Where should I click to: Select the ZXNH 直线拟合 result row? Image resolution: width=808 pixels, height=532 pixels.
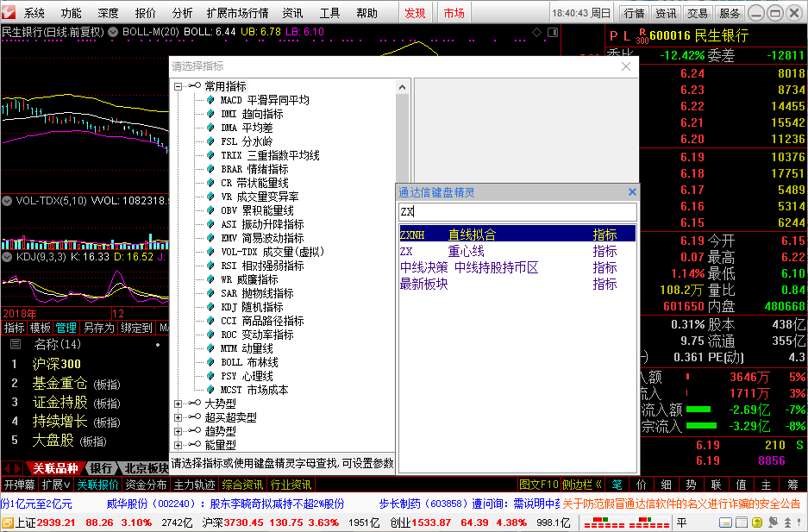click(x=517, y=235)
